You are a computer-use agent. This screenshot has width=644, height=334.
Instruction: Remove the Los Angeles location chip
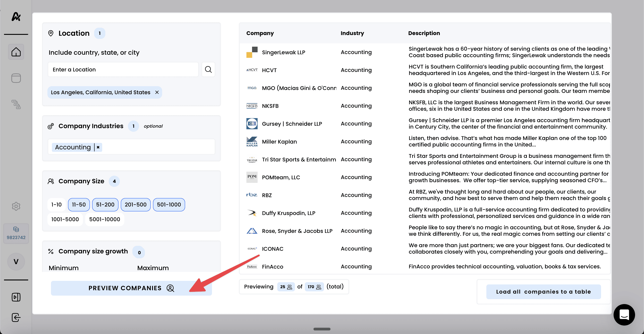157,92
